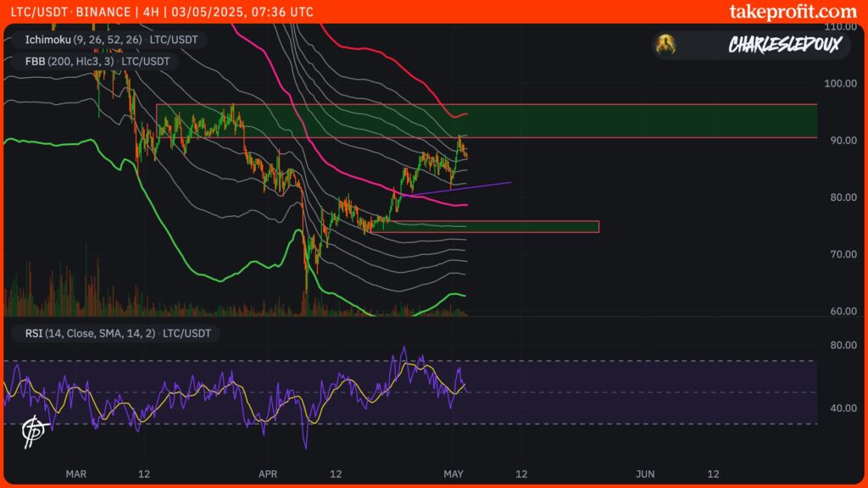Select the Ichimoku (9, 26, 52, 26) indicator label
Viewport: 868px width, 488px height.
coord(108,40)
